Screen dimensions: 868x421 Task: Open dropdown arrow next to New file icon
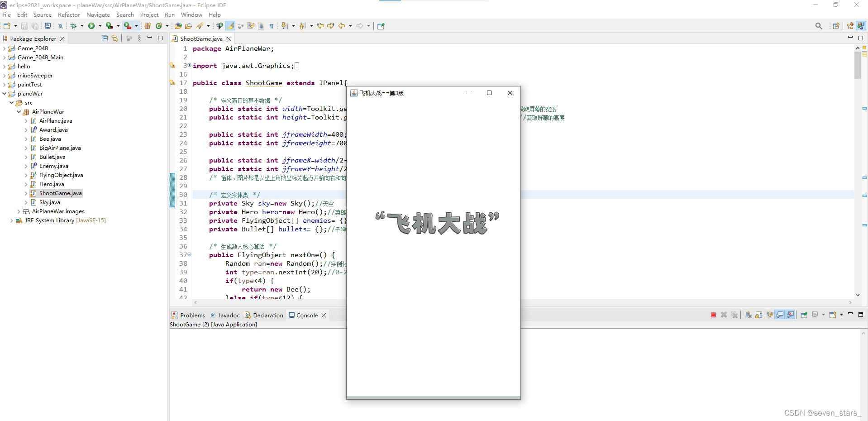(x=15, y=26)
